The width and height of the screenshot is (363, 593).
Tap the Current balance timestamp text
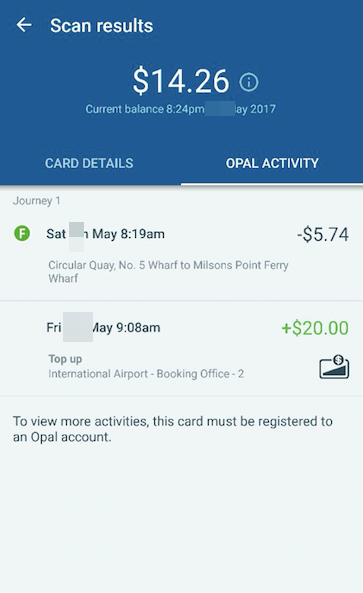coord(180,109)
